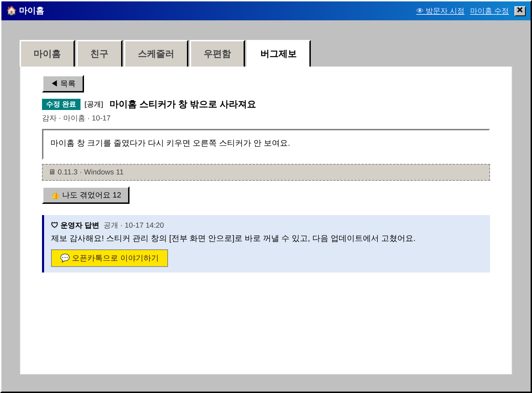Open 오픈카톡으로 이야기하기 chat button
The width and height of the screenshot is (532, 393).
[x=110, y=258]
